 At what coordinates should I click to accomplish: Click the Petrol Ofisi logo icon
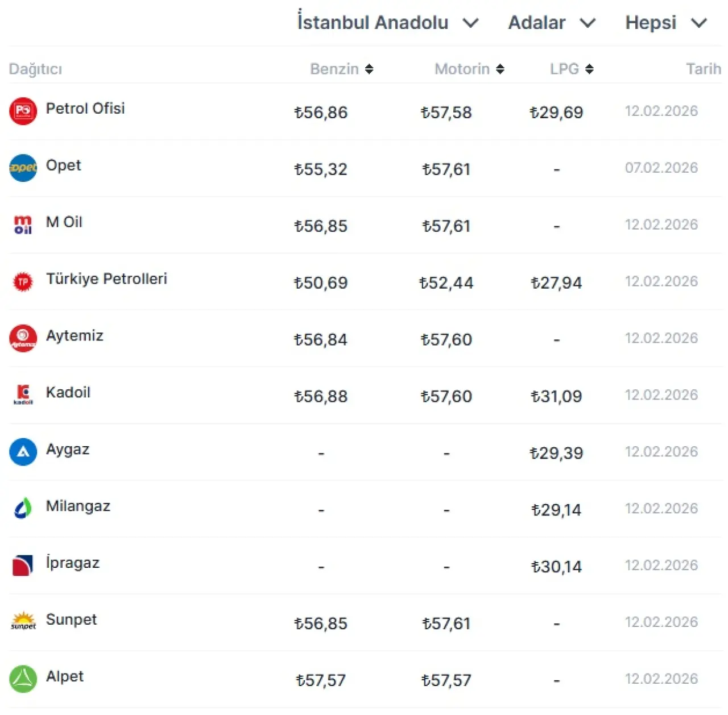point(23,111)
